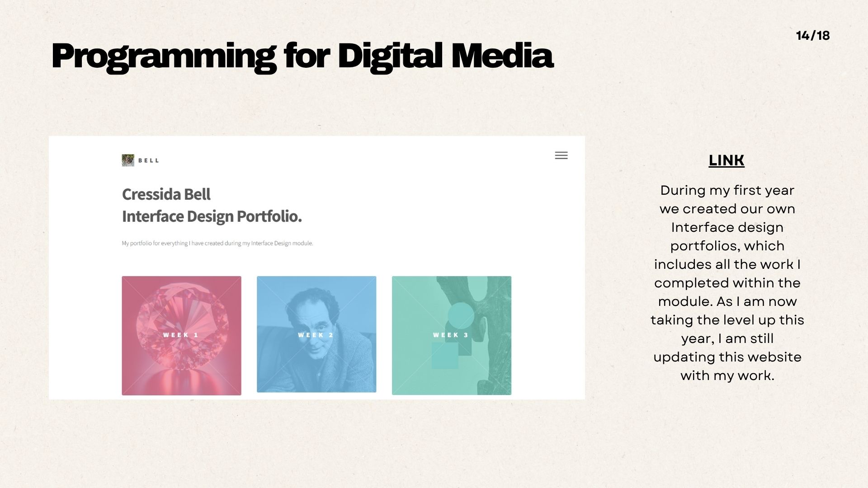Image resolution: width=868 pixels, height=488 pixels.
Task: Open the underlined LINK hyperlink
Action: click(726, 160)
